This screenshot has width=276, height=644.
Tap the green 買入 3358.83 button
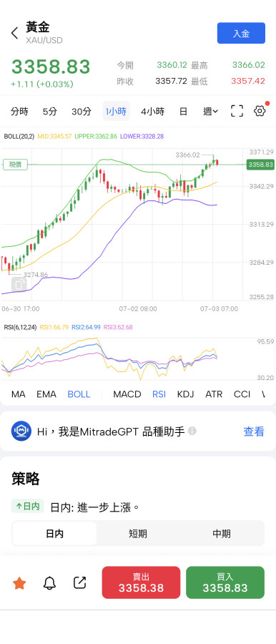tap(225, 582)
